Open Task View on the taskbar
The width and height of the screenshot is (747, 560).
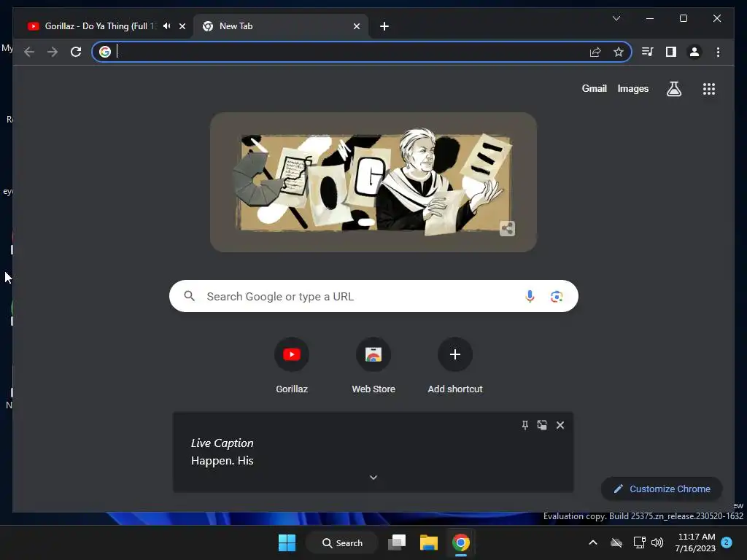pos(396,542)
